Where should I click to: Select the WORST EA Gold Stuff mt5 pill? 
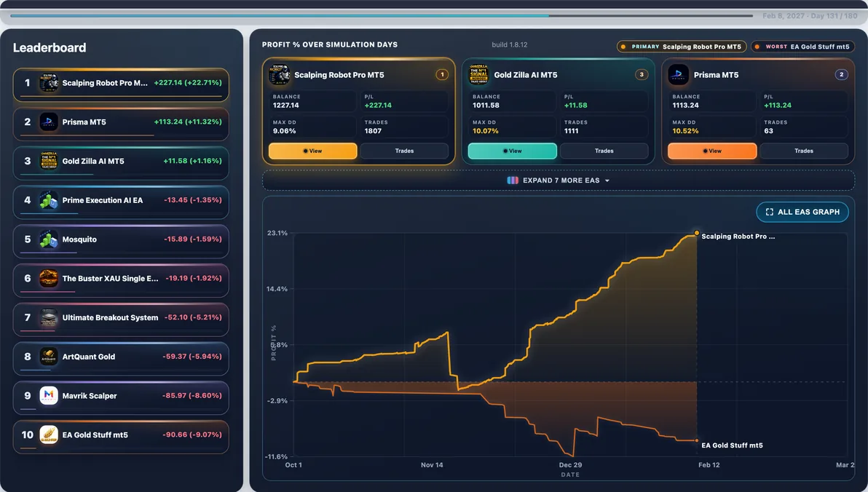pos(802,47)
